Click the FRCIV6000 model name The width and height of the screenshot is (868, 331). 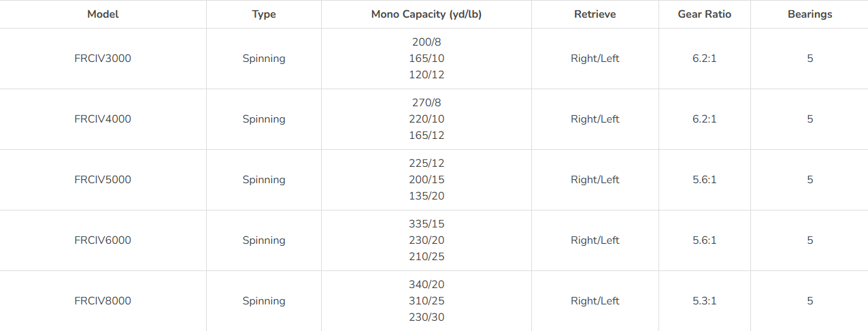(x=103, y=240)
